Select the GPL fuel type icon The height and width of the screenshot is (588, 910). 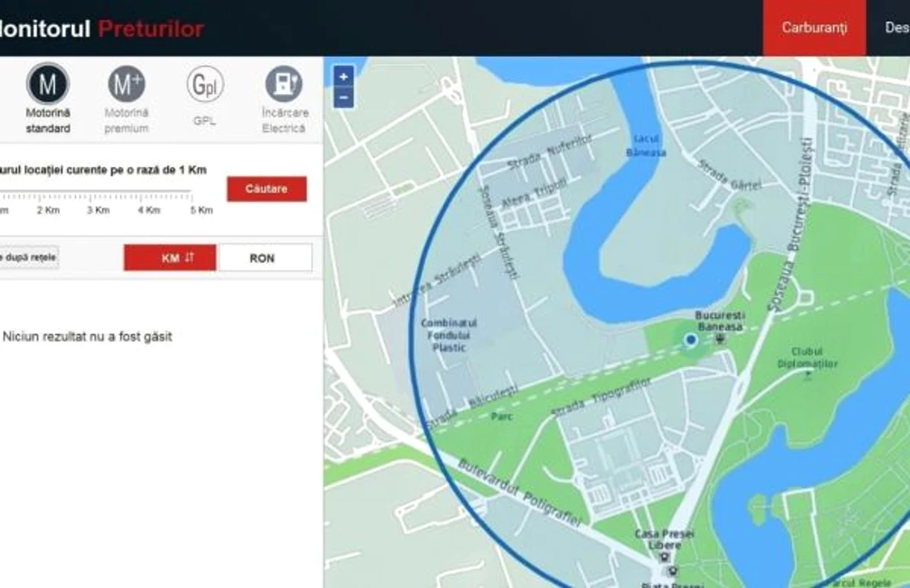pyautogui.click(x=205, y=85)
